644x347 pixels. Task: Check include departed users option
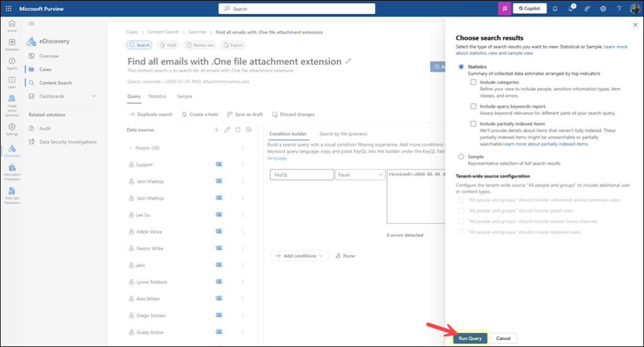(x=461, y=232)
